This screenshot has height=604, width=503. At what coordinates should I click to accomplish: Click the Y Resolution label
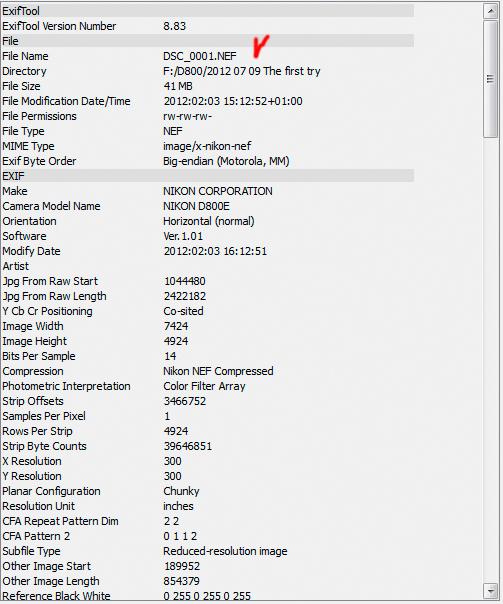tap(32, 476)
